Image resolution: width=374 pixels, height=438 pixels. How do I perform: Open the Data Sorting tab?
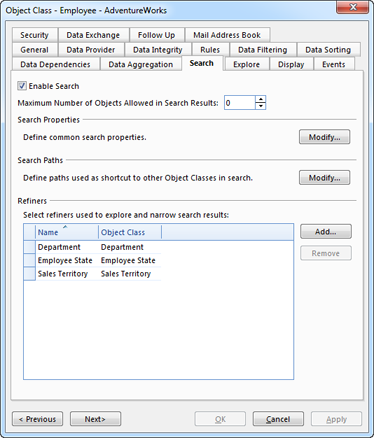(x=328, y=50)
